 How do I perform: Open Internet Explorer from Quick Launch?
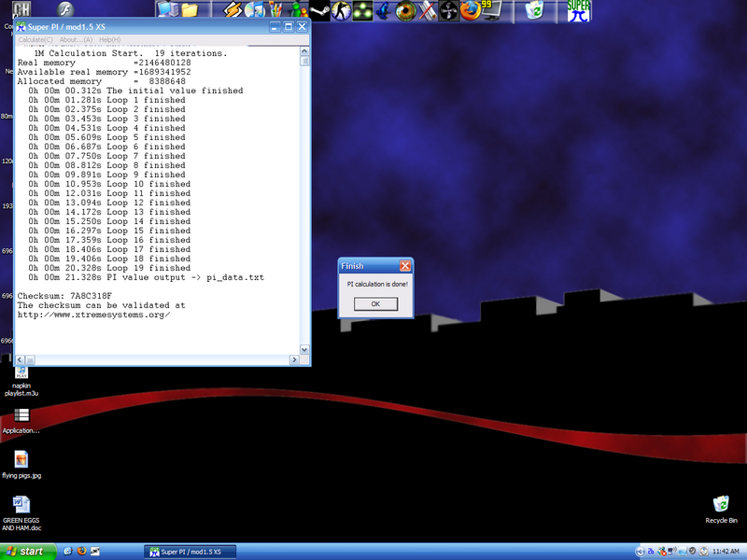click(67, 551)
